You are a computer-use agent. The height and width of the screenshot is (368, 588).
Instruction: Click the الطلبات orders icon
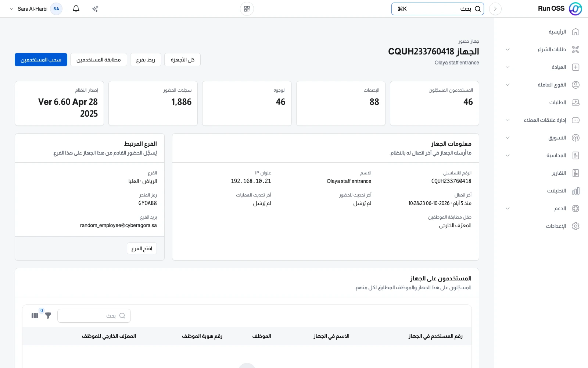[576, 103]
